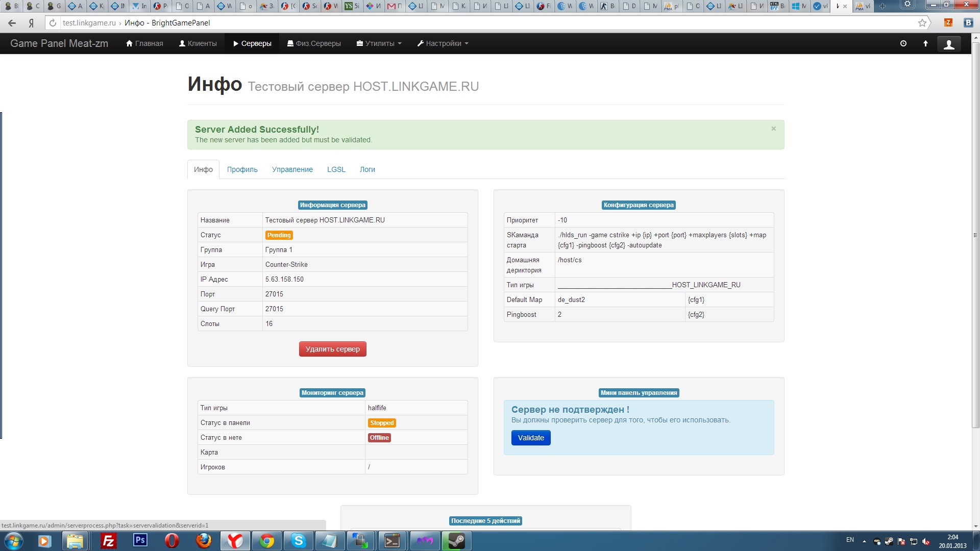Switch to the Профиль tab

pyautogui.click(x=242, y=169)
